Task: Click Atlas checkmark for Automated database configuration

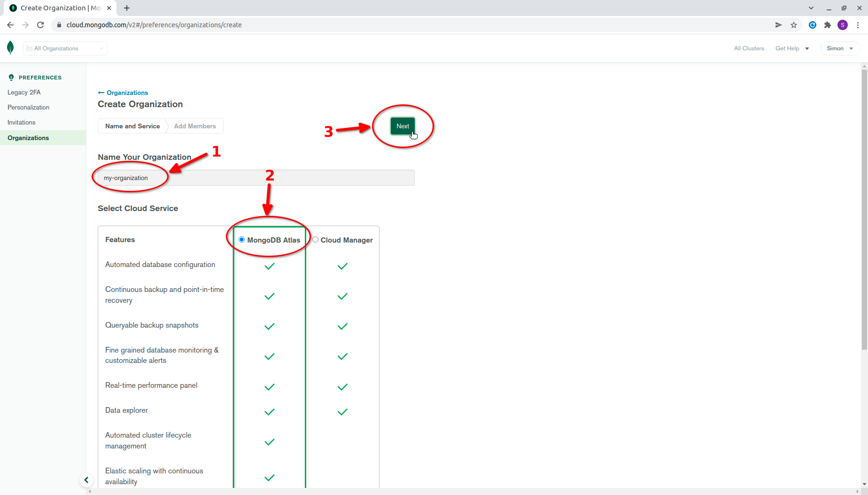Action: 270,266
